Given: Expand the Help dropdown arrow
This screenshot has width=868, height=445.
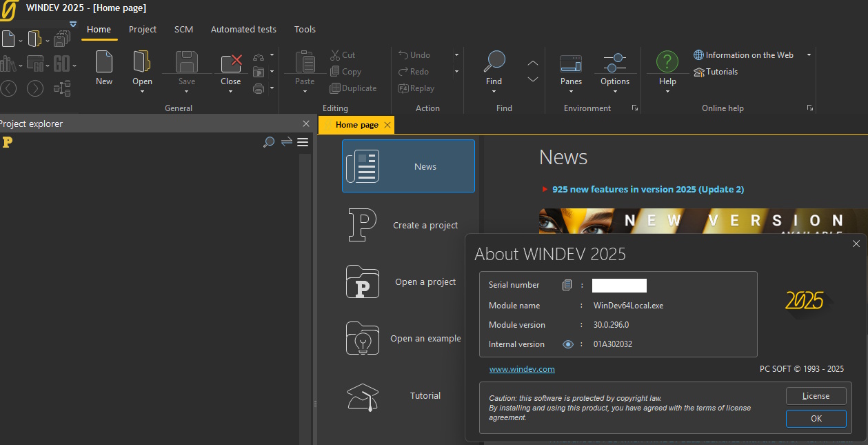Looking at the screenshot, I should [x=667, y=91].
